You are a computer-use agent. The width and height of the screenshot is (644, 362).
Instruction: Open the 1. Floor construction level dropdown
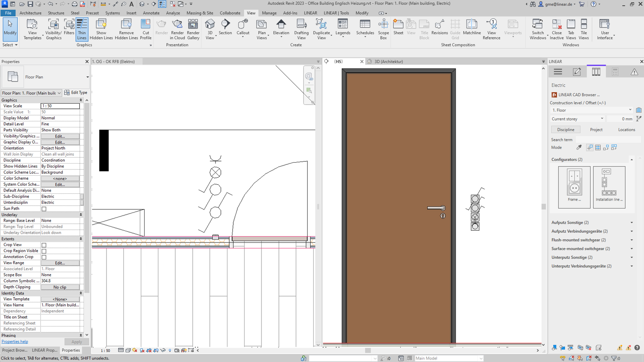coord(591,110)
